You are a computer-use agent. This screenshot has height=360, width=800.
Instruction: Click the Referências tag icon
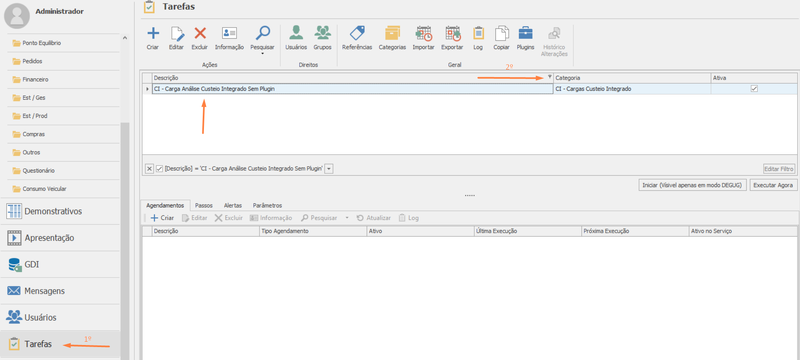[357, 34]
